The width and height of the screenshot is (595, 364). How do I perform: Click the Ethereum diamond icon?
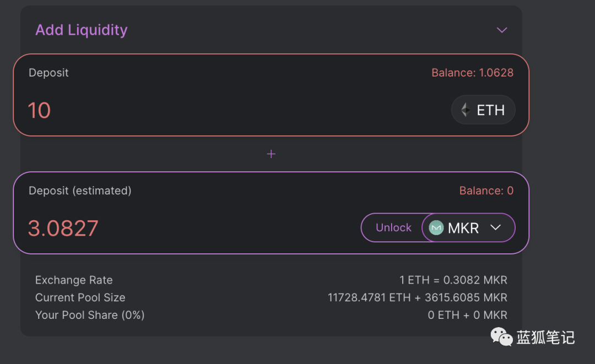pyautogui.click(x=465, y=110)
